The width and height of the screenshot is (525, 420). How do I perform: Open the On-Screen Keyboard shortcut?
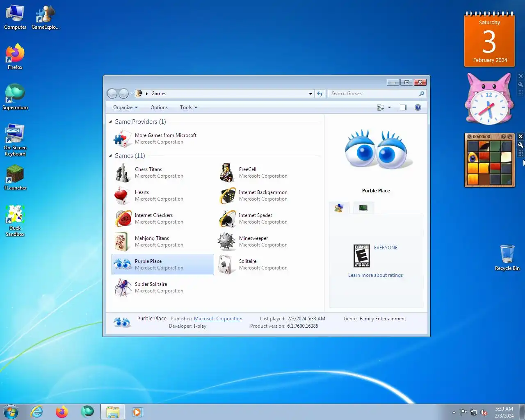[15, 140]
